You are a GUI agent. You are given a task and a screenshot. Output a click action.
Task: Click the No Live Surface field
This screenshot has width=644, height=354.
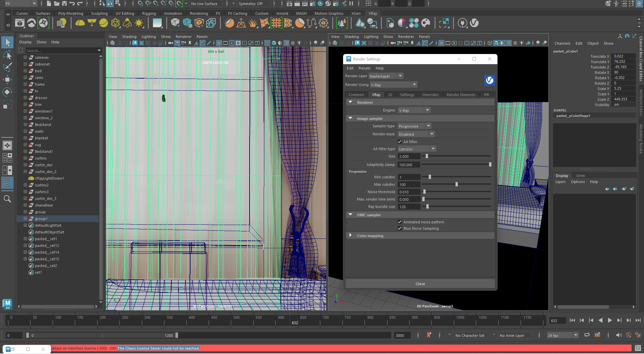(x=207, y=4)
